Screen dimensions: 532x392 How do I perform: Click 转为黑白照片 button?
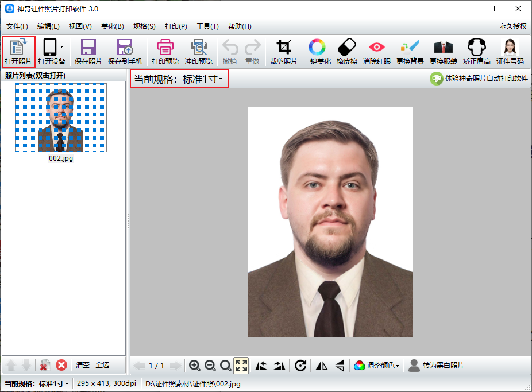(436, 366)
